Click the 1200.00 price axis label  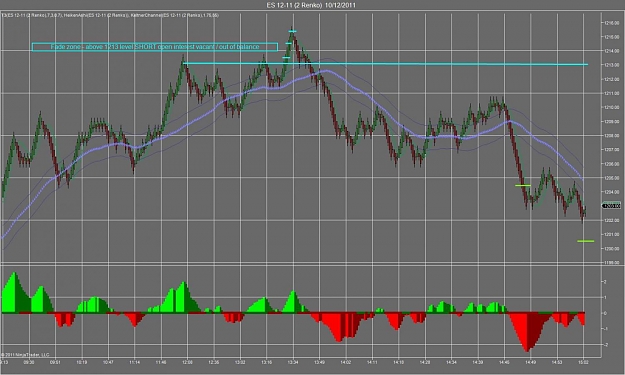tap(612, 249)
